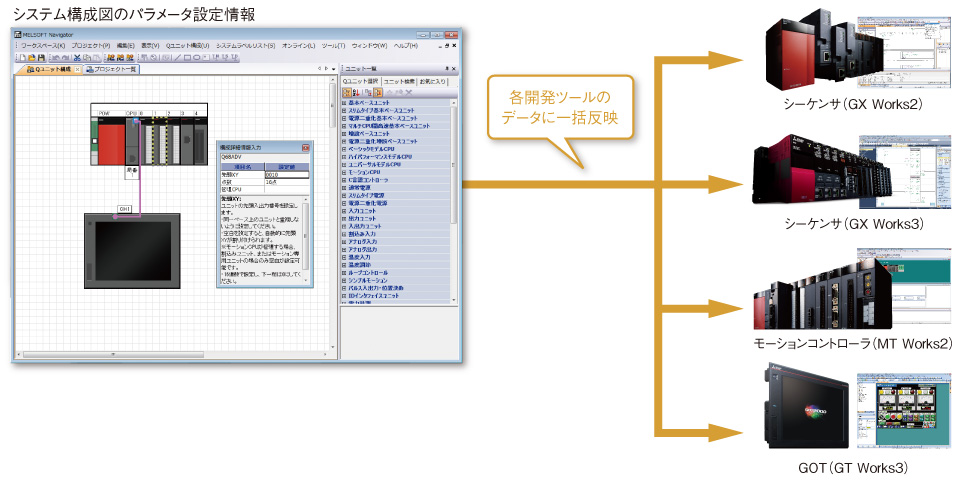
Task: Expand the C言語コントローラ category
Action: [x=345, y=180]
